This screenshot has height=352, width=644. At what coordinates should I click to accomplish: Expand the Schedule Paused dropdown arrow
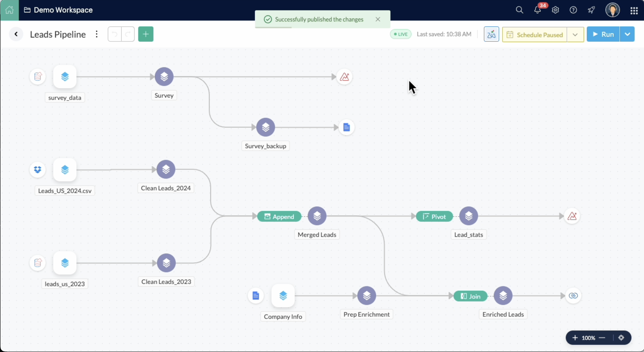[575, 34]
